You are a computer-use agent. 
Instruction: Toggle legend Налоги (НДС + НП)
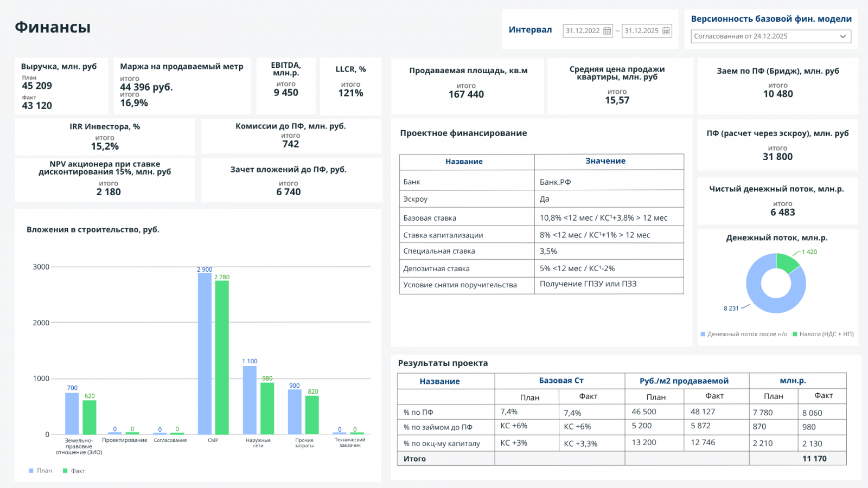pos(823,334)
